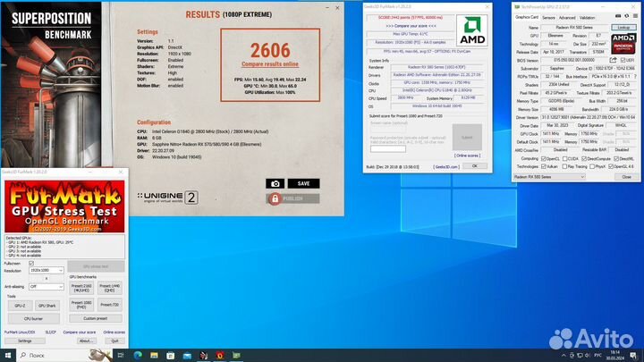Open Task View on the taskbar
The image size is (644, 362).
(x=121, y=355)
